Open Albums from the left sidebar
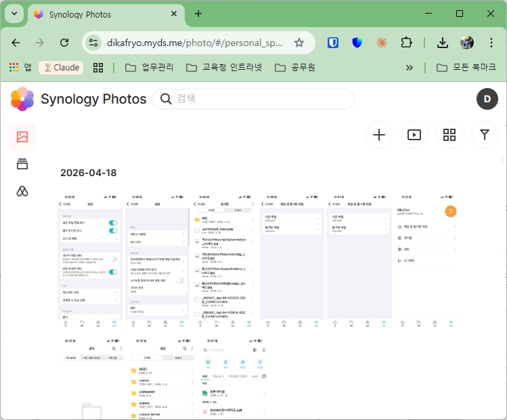The image size is (507, 420). (22, 164)
